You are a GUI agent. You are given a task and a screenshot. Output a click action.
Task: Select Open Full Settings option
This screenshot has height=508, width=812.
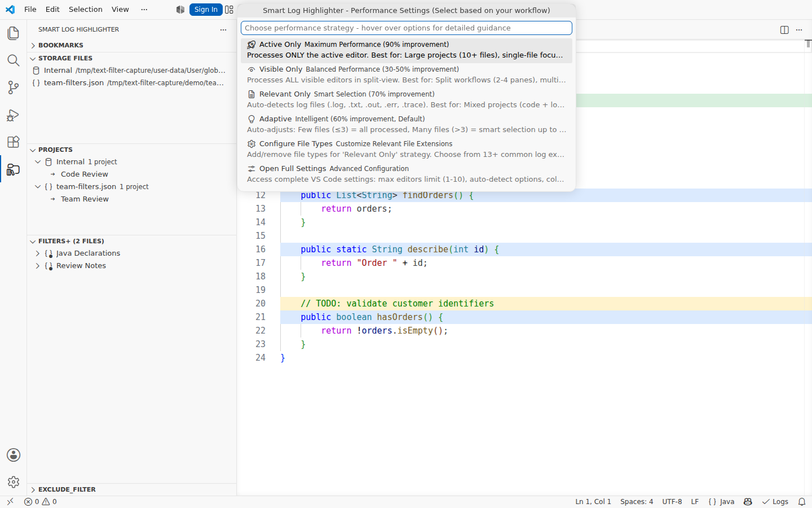click(407, 174)
